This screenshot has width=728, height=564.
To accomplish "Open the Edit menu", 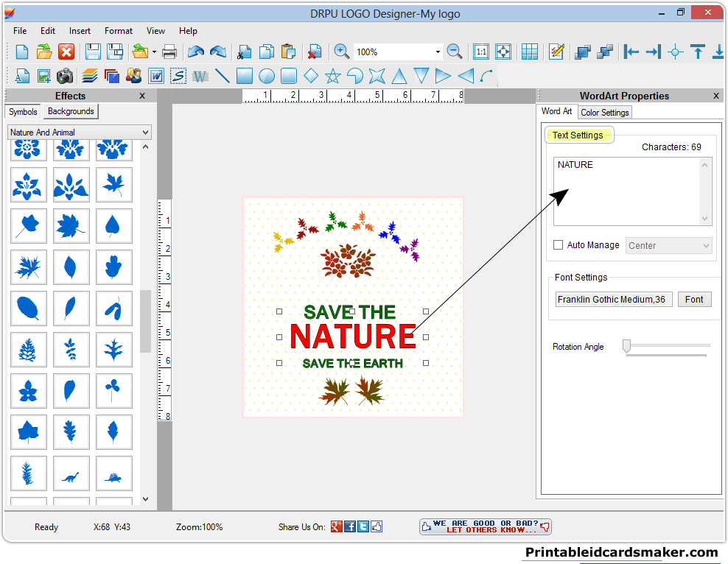I will point(47,31).
